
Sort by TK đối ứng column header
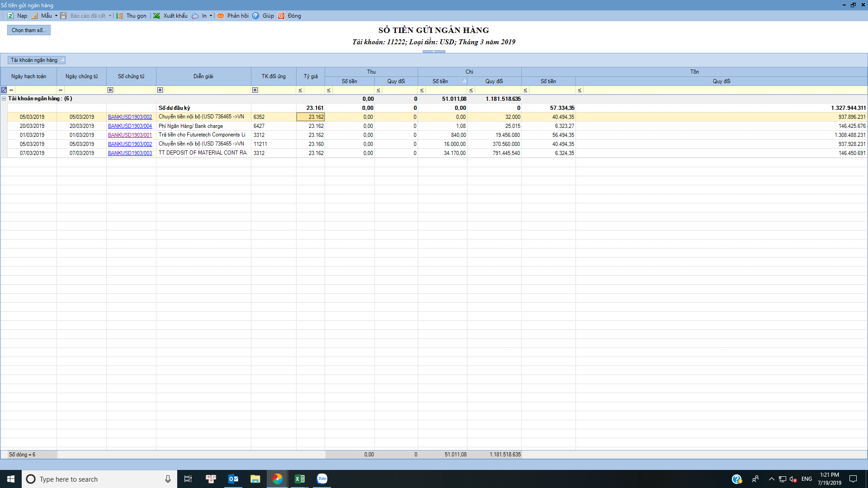coord(274,76)
